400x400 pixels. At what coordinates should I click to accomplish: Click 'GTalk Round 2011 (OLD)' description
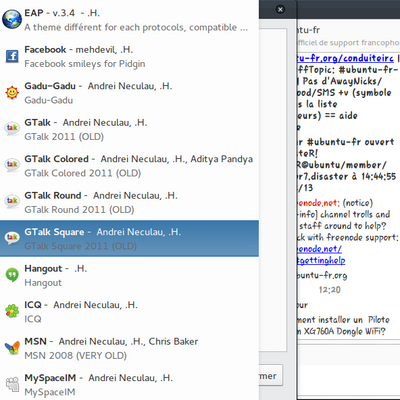click(79, 210)
